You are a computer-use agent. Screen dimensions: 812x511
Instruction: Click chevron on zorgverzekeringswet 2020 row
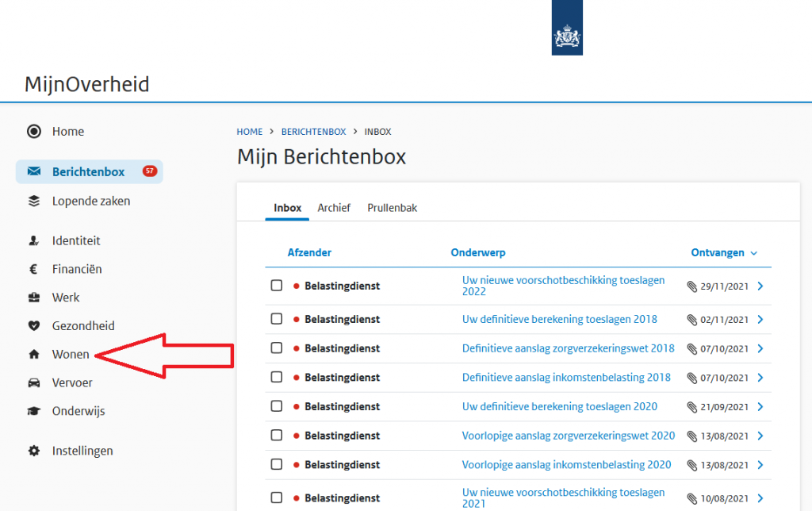[x=760, y=436]
